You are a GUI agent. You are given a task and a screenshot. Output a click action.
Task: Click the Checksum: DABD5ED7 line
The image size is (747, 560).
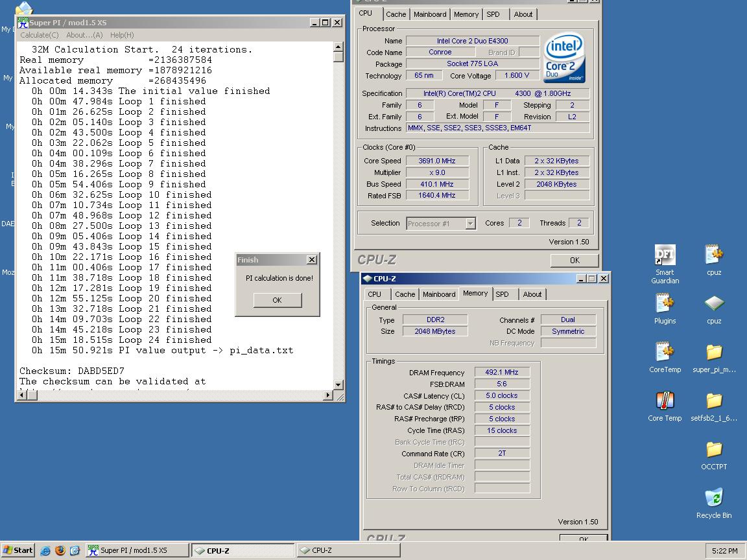point(72,371)
